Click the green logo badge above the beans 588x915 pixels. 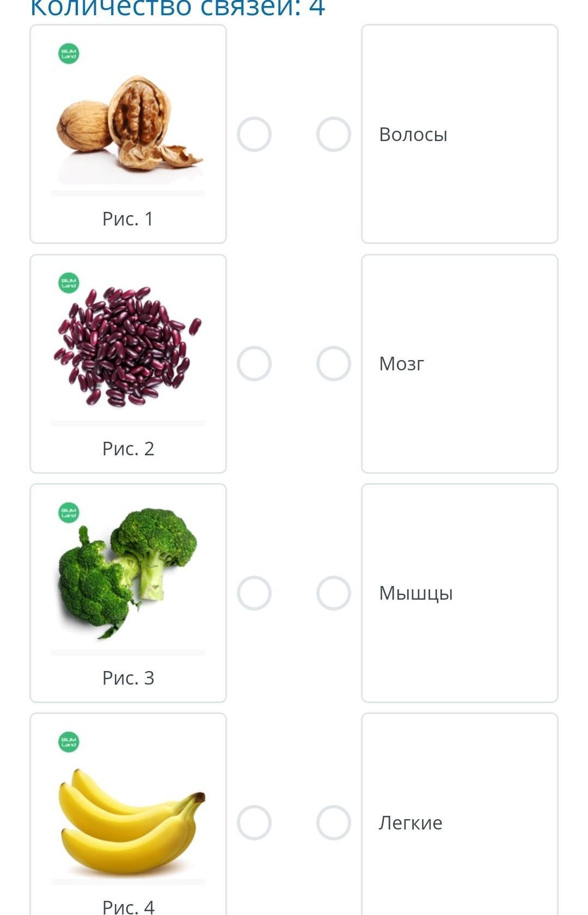[69, 283]
